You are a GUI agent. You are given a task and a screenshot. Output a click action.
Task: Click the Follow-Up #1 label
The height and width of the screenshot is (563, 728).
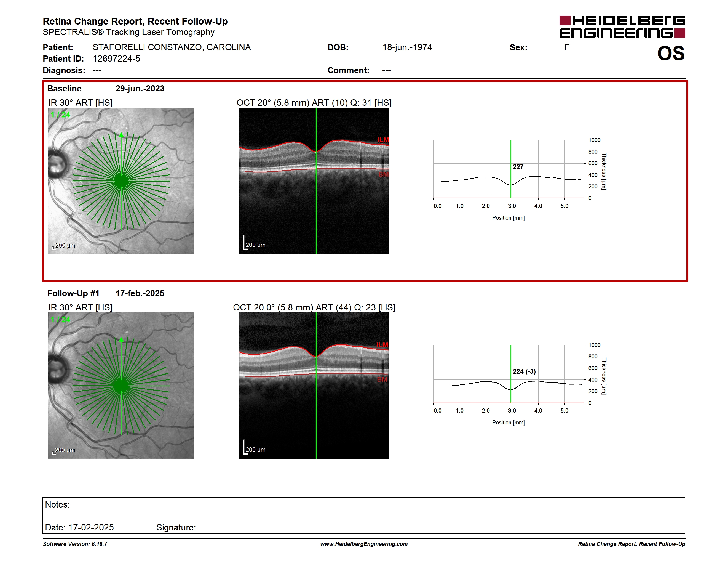click(x=73, y=294)
